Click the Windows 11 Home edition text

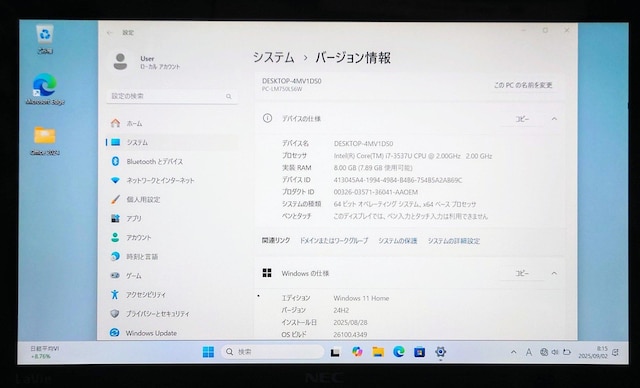coord(361,298)
